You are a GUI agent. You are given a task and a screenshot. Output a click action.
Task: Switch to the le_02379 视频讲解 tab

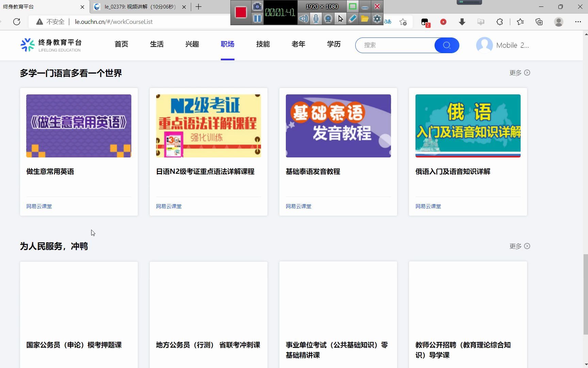tap(140, 7)
